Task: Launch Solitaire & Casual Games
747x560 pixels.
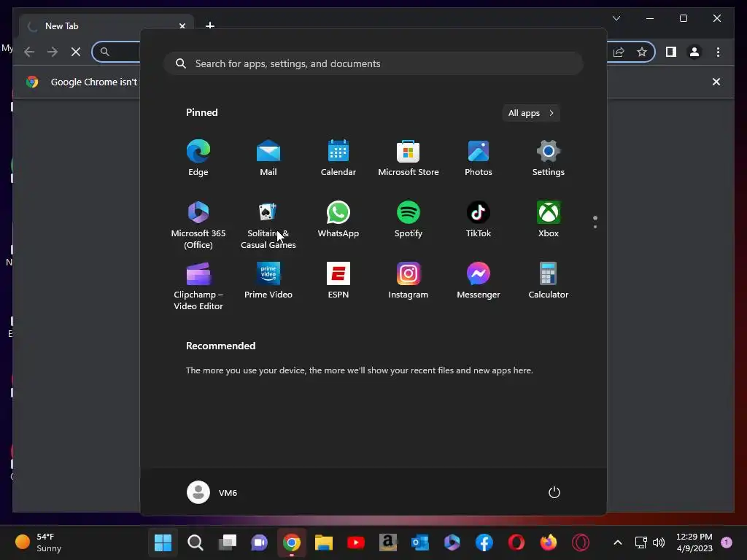Action: coord(268,225)
